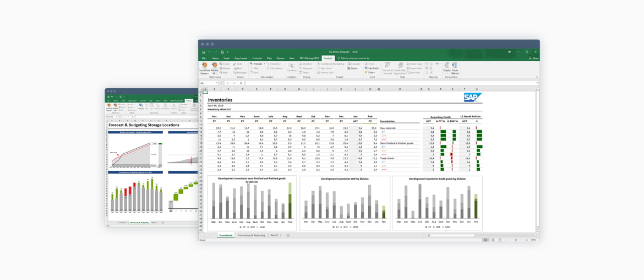
Task: Click the new sheet plus button
Action: (287, 235)
